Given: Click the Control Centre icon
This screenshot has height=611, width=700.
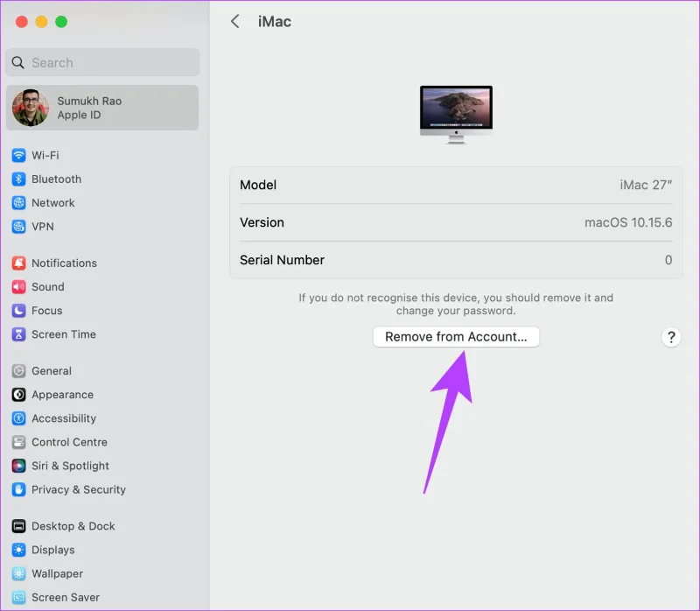Looking at the screenshot, I should pos(18,442).
